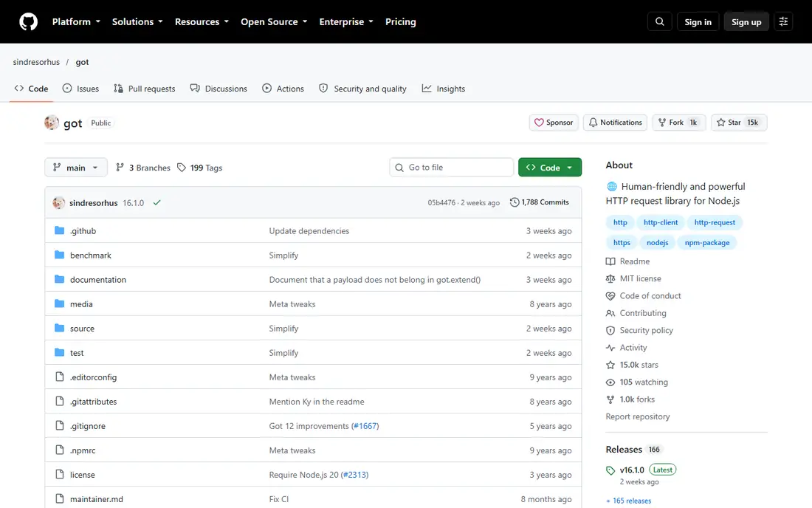Switch to the Issues tab

(80, 89)
